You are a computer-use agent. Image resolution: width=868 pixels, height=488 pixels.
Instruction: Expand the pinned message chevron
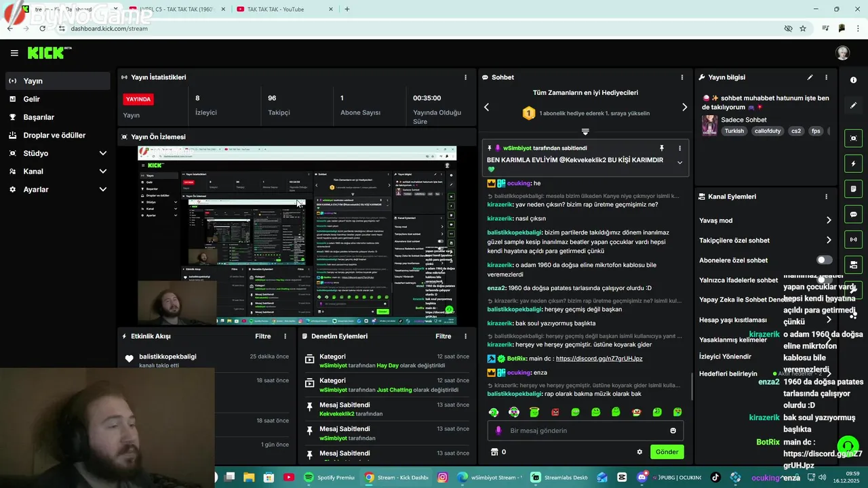pos(679,163)
